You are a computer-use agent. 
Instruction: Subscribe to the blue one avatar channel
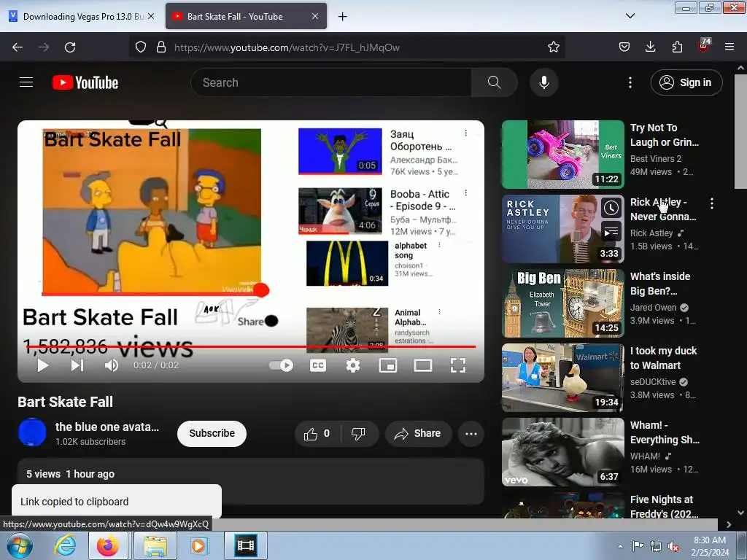tap(212, 433)
